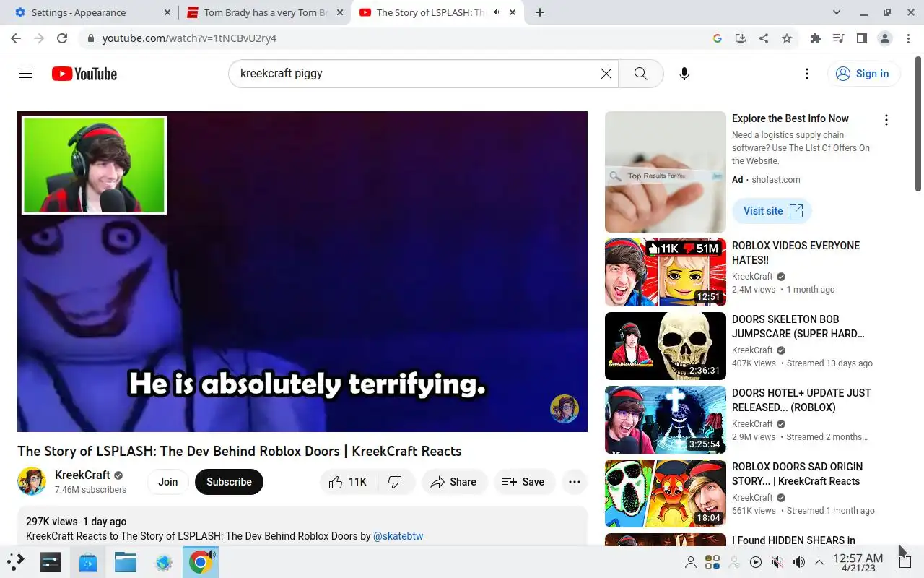
Task: Open the 11K / 51M video's KreekCraft channel link
Action: 752,276
